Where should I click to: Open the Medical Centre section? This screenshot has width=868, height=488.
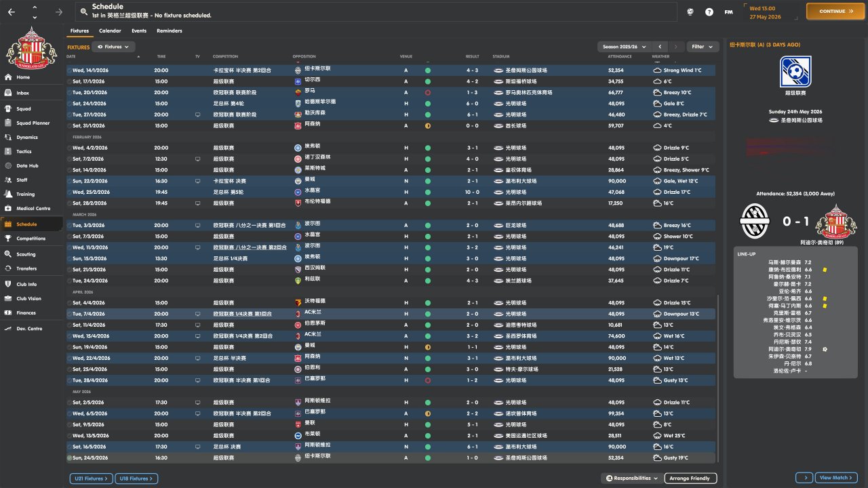[33, 208]
